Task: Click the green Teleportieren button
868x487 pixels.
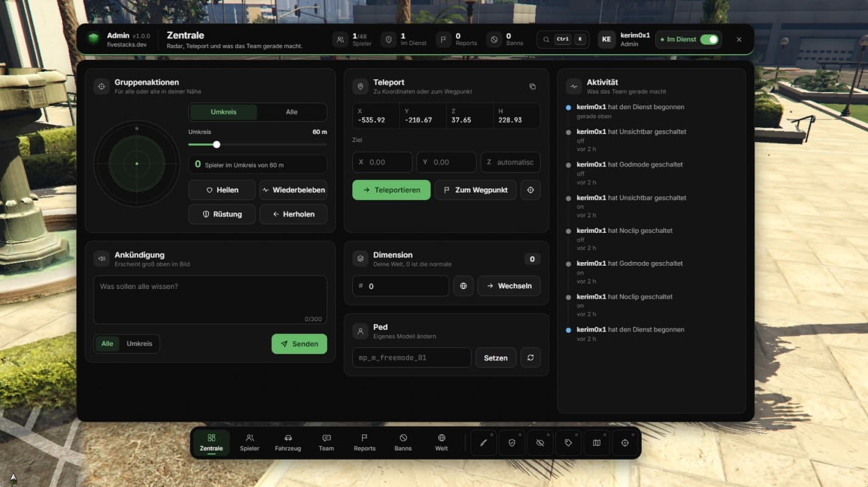Action: coord(391,190)
